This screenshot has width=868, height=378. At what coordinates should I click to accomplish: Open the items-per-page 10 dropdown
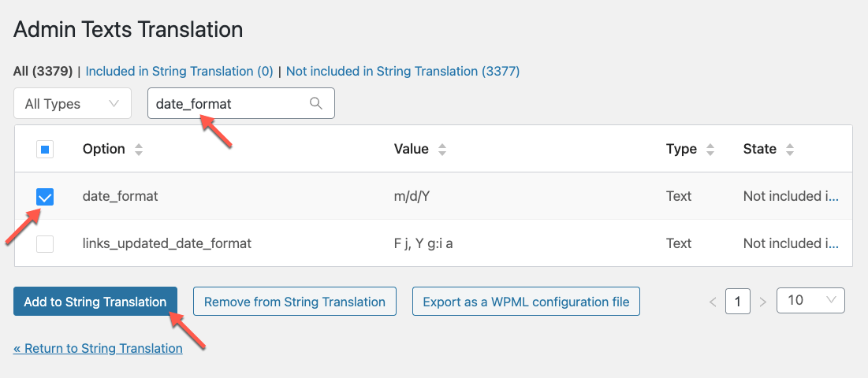click(x=811, y=301)
